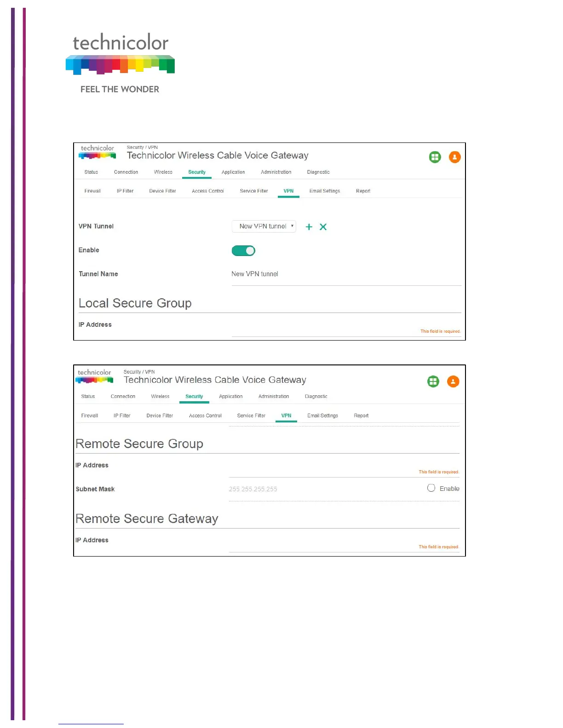
Task: Go to Email Settings subtab in upper screenshot
Action: click(325, 191)
